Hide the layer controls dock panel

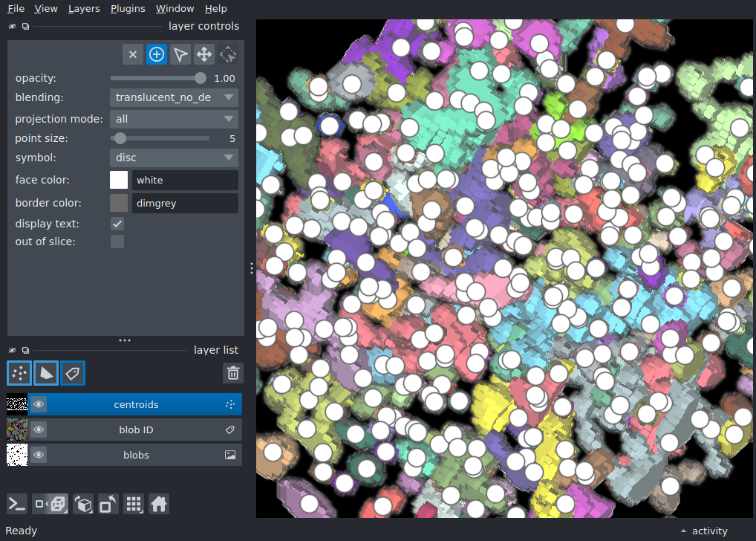[12, 26]
